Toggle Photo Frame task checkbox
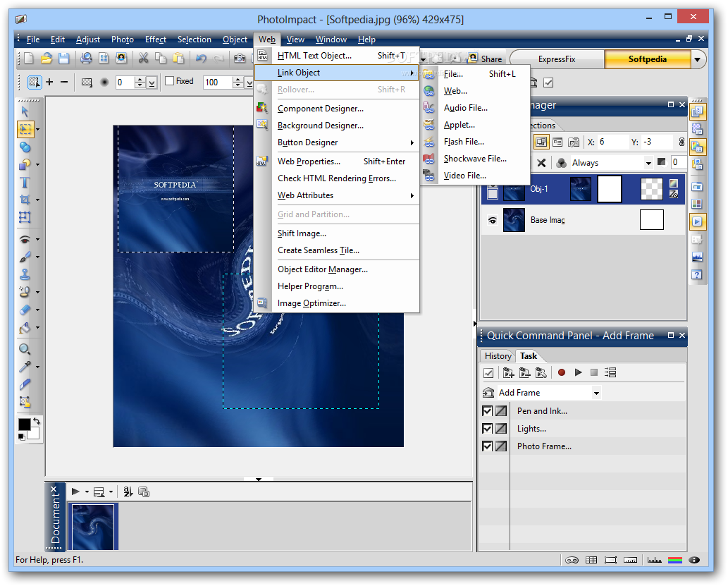 click(x=487, y=446)
